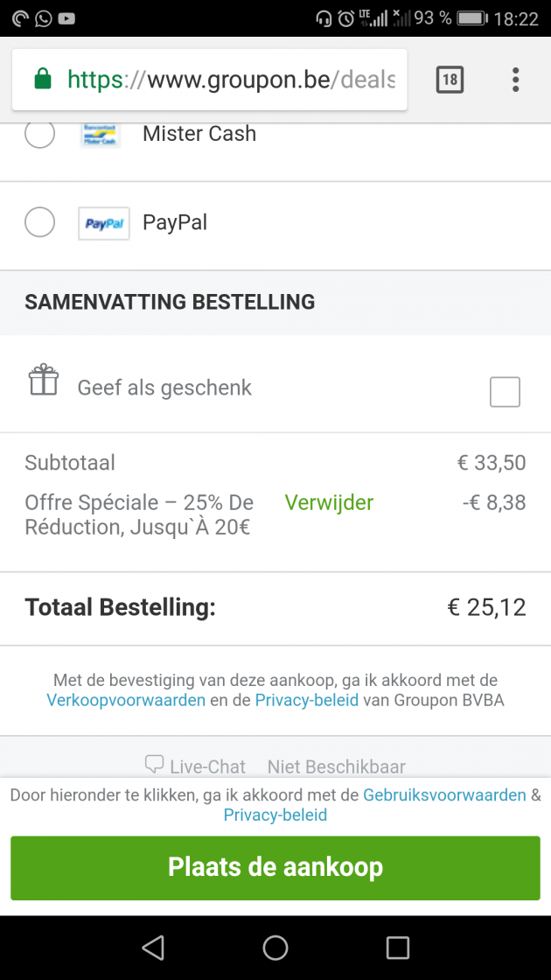Image resolution: width=551 pixels, height=980 pixels.
Task: Click Verwijder to remove the discount
Action: (x=329, y=503)
